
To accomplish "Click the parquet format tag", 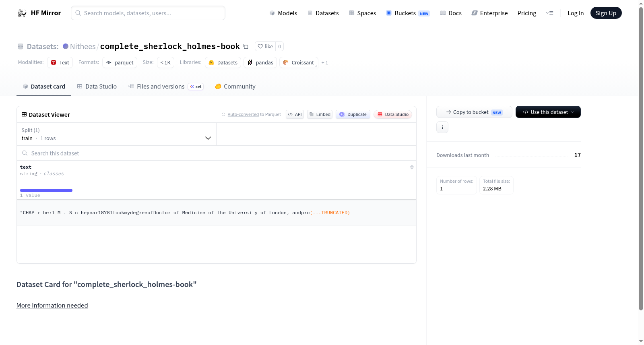I will (x=120, y=62).
